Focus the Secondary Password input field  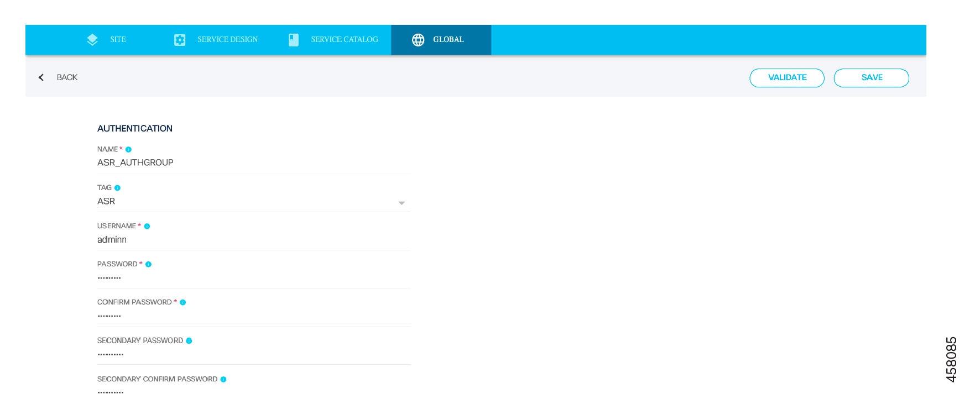254,354
